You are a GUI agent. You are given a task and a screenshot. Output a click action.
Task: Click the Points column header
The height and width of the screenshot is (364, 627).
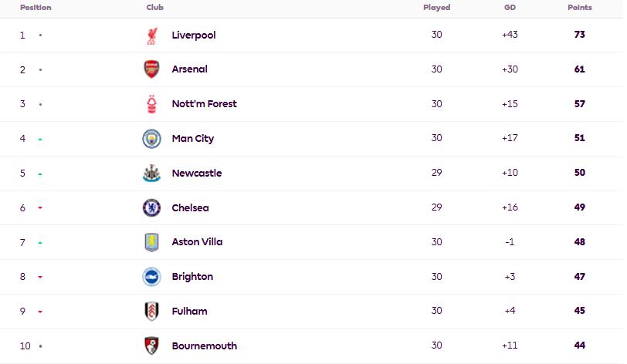click(x=579, y=8)
